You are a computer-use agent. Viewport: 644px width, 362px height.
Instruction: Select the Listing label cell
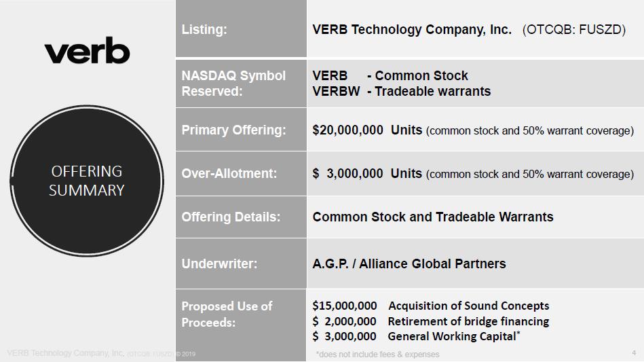204,30
